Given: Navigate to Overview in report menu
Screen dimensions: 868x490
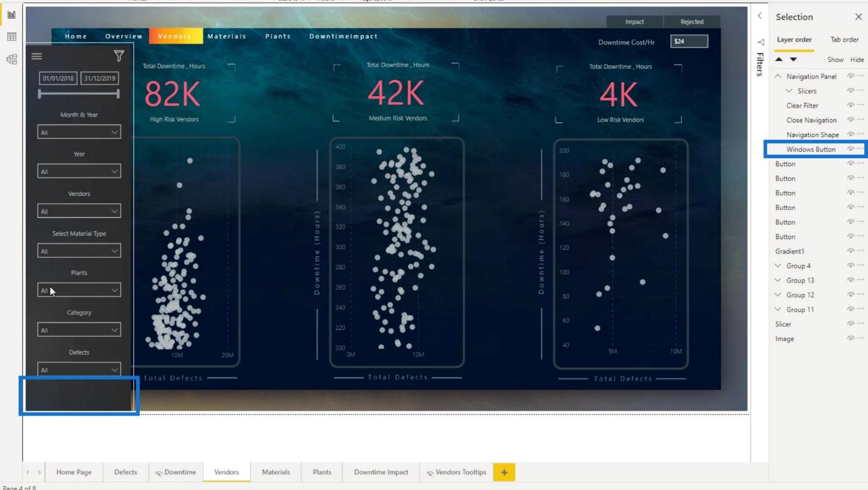Looking at the screenshot, I should tap(123, 37).
